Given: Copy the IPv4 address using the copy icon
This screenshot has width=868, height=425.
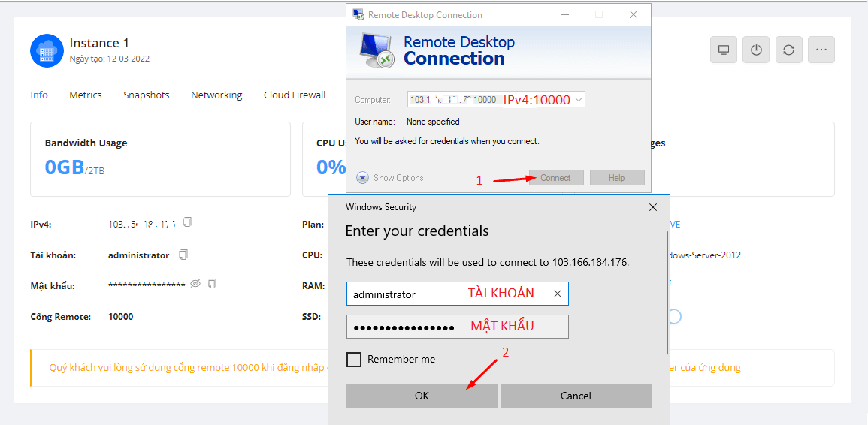Looking at the screenshot, I should click(187, 223).
